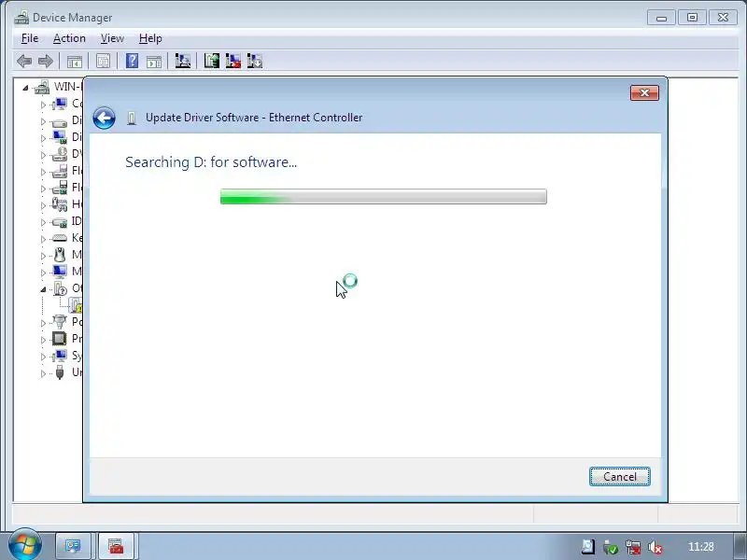The image size is (747, 560).
Task: Select the Keyboards icon in tree
Action: click(60, 238)
